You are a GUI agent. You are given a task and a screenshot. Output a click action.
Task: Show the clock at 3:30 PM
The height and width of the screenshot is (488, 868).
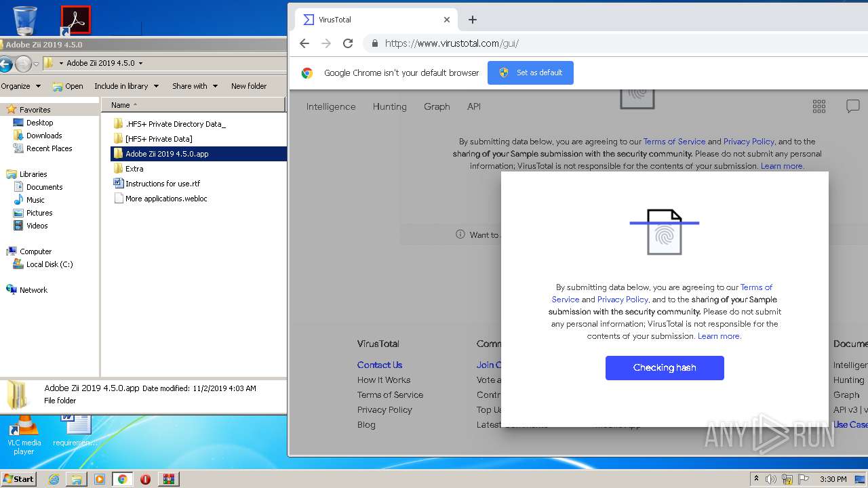coord(833,479)
